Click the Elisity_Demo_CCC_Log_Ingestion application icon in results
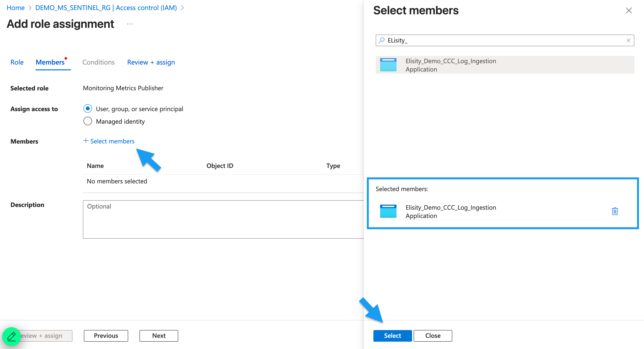The width and height of the screenshot is (644, 349). click(388, 65)
